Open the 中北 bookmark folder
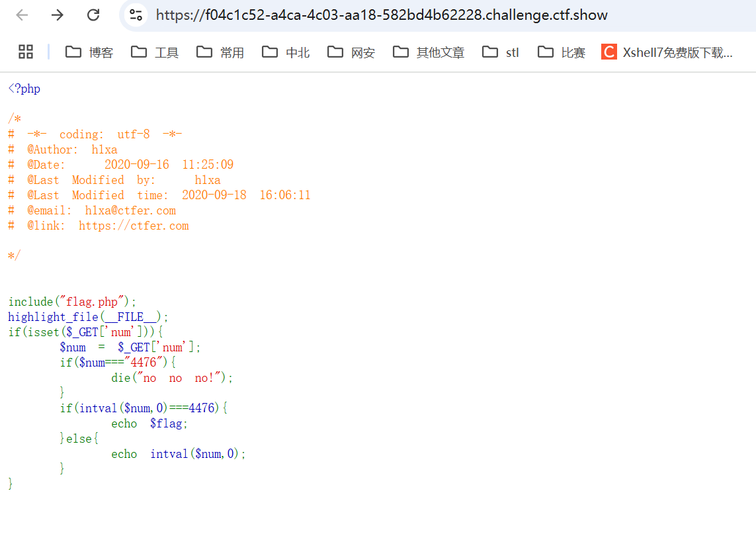Image resolution: width=756 pixels, height=534 pixels. tap(286, 52)
